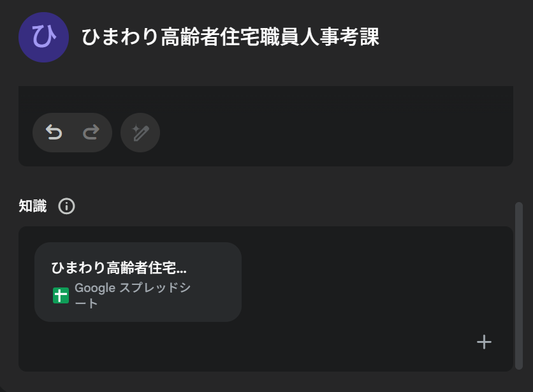Click the purple ひ avatar icon
This screenshot has height=392, width=533.
(44, 37)
